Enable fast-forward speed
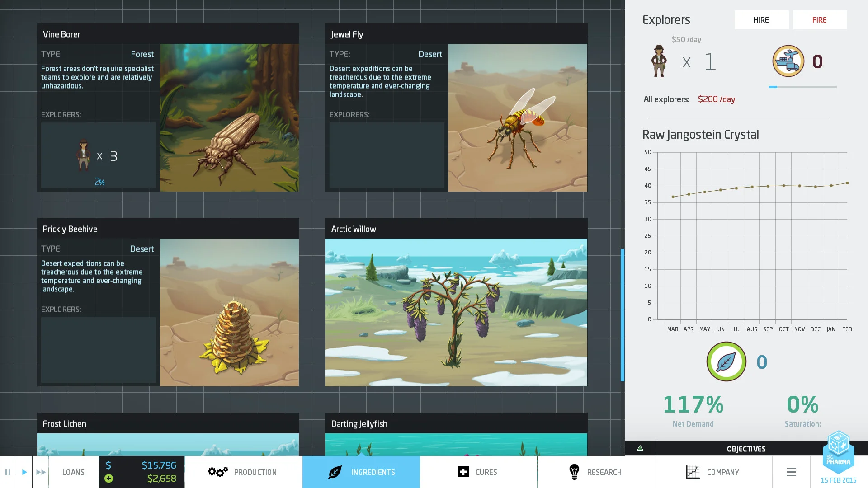 41,472
